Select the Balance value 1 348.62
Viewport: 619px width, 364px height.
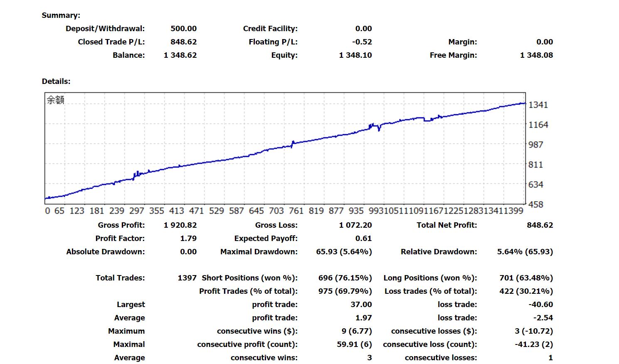click(180, 55)
